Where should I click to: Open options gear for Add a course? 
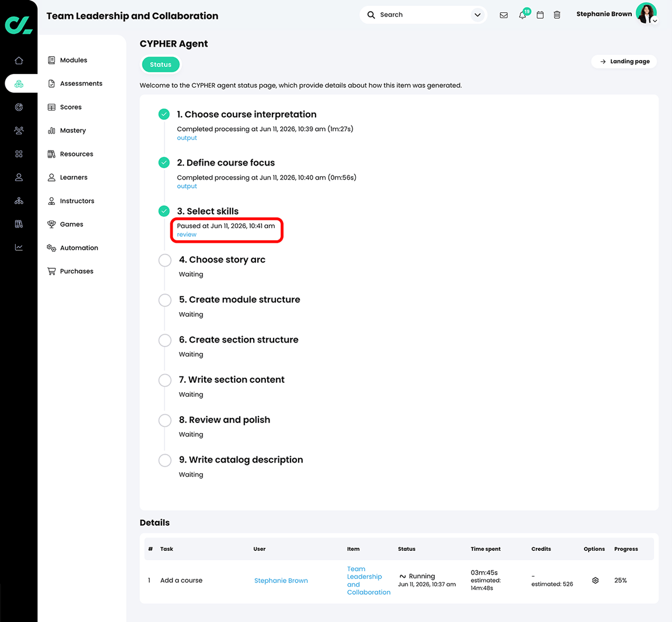click(x=595, y=581)
